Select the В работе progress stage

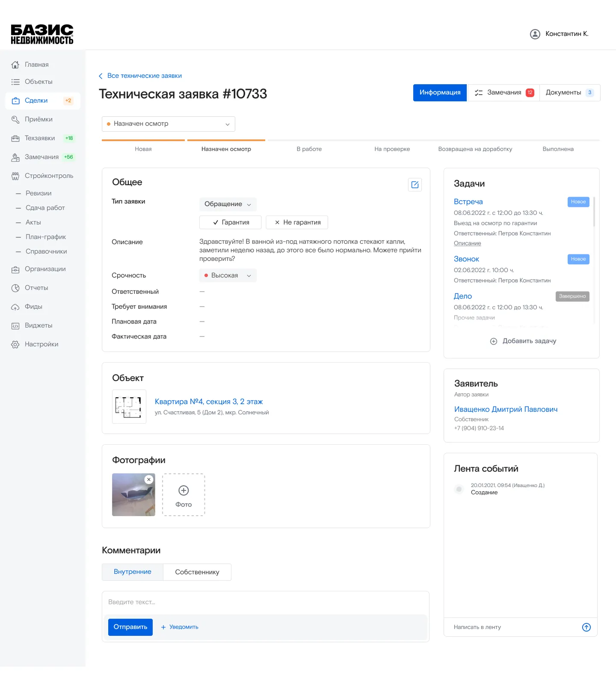click(309, 149)
